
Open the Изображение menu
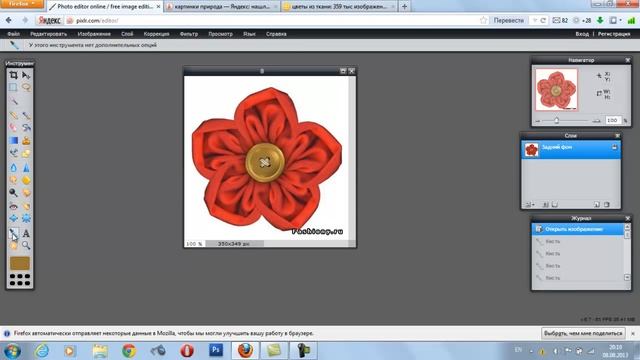pyautogui.click(x=94, y=34)
